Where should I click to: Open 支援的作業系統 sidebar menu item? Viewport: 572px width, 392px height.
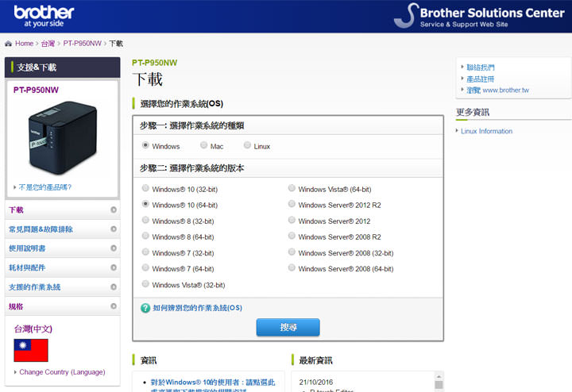63,287
